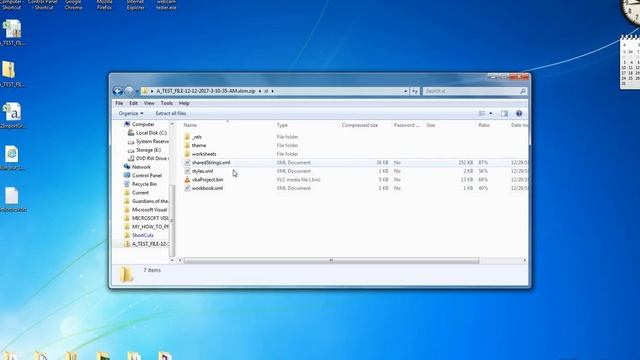The width and height of the screenshot is (640, 360).
Task: Select Network in navigation pane
Action: point(141,167)
